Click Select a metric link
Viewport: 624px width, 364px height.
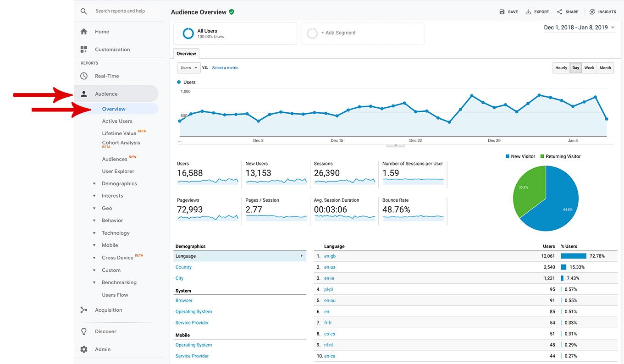[x=225, y=68]
